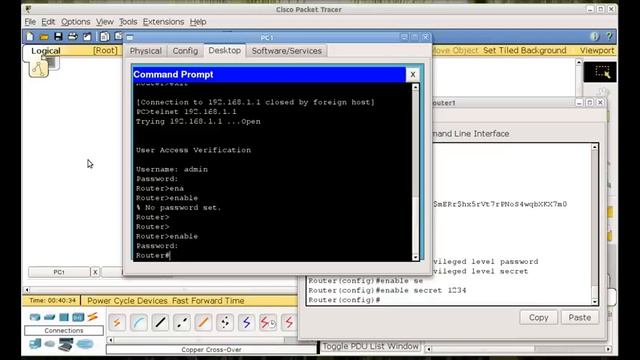Open the Edit menu
Screen dimensions: 640x360
point(48,22)
